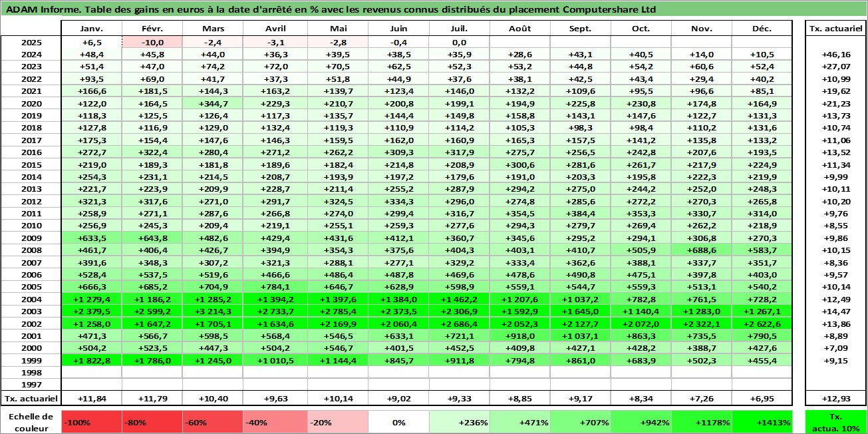The height and width of the screenshot is (434, 868).
Task: Select the Déc. column header
Action: pyautogui.click(x=762, y=29)
